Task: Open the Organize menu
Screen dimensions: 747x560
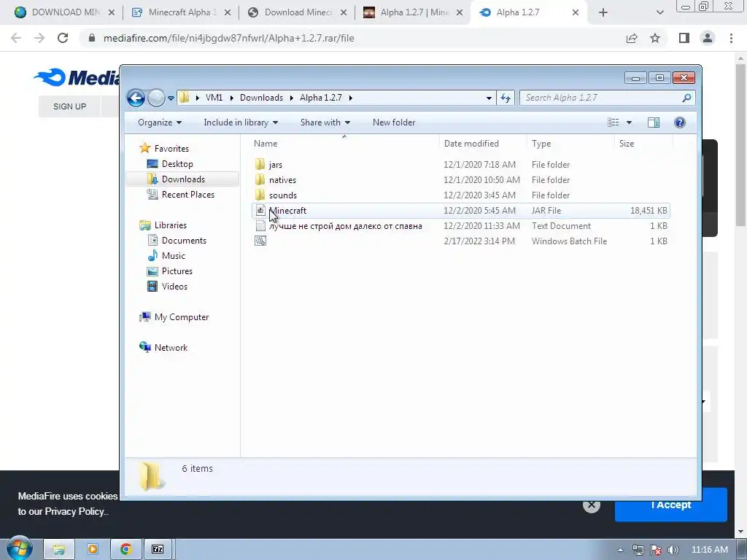Action: point(160,122)
